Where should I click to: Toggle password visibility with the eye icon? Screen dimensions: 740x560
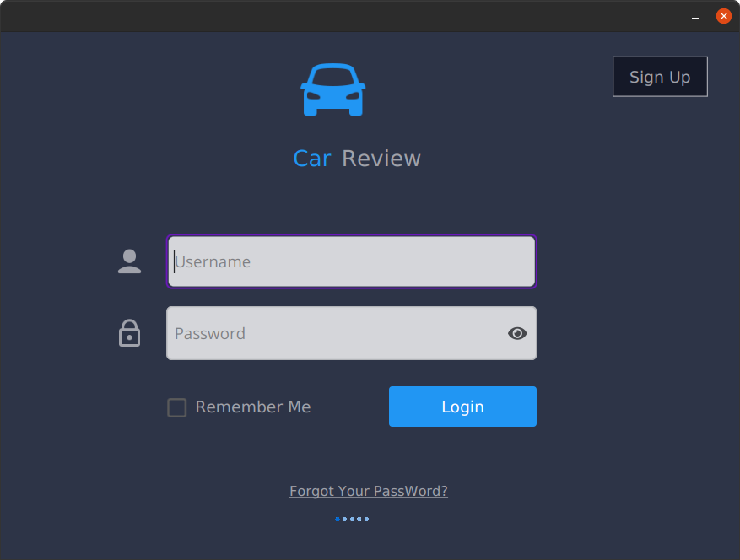pyautogui.click(x=517, y=333)
